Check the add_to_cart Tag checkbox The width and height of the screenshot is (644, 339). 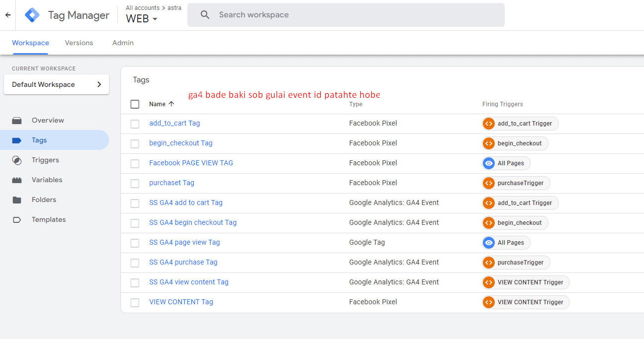pyautogui.click(x=135, y=124)
